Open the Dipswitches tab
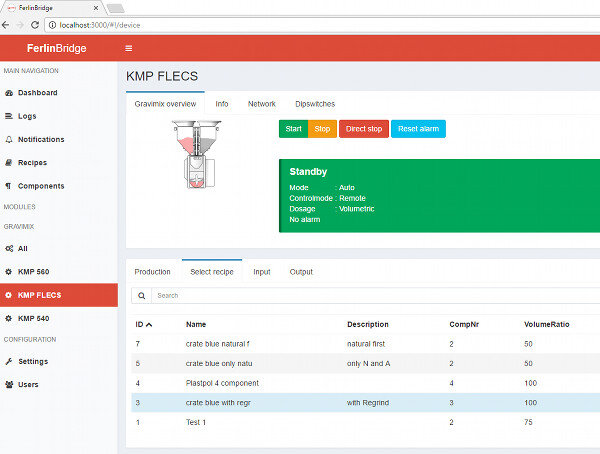 315,104
